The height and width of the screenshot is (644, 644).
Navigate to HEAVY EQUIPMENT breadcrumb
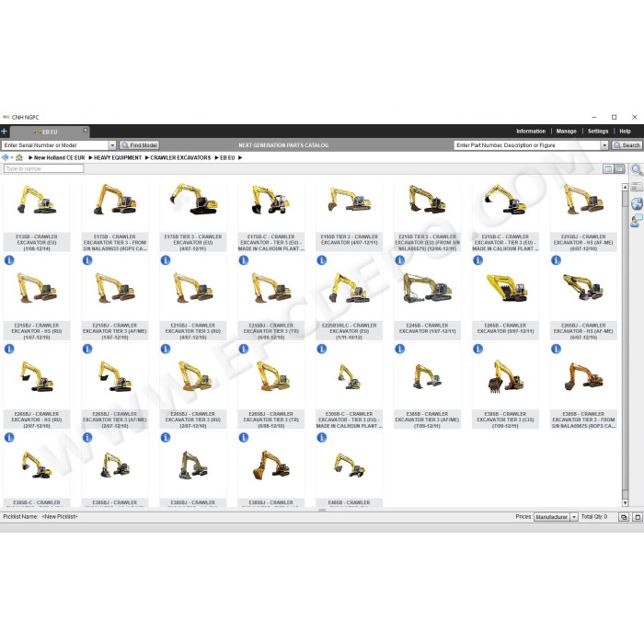118,157
